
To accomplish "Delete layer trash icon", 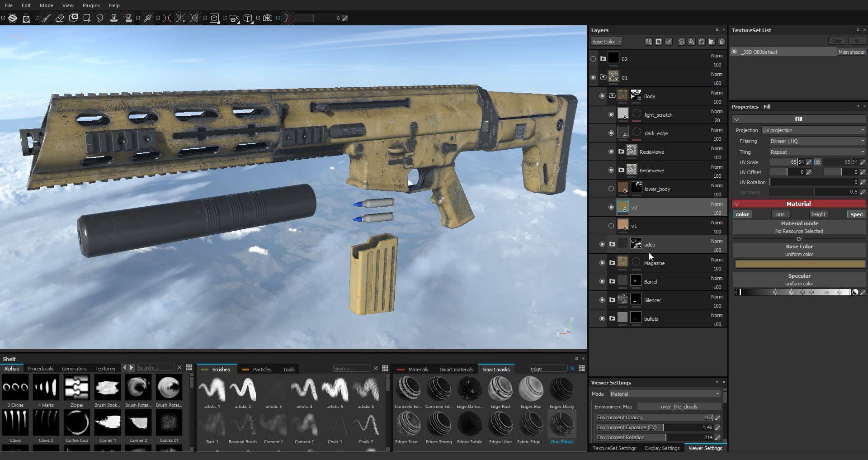I will (x=722, y=42).
